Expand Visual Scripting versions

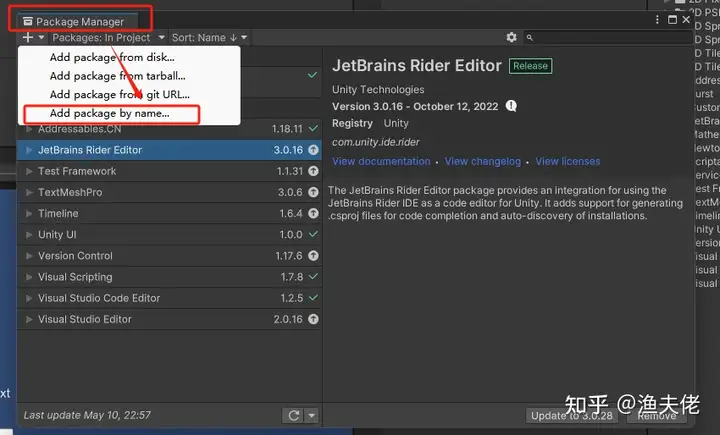(x=29, y=277)
